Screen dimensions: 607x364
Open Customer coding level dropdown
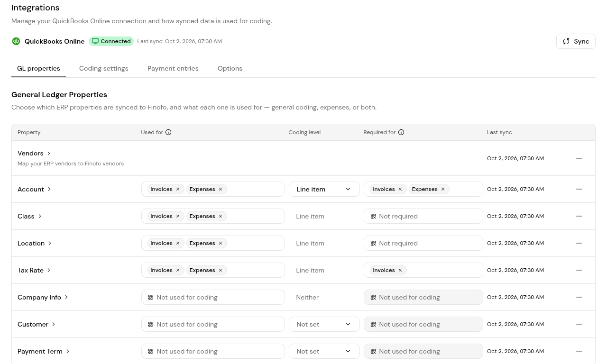(x=324, y=324)
